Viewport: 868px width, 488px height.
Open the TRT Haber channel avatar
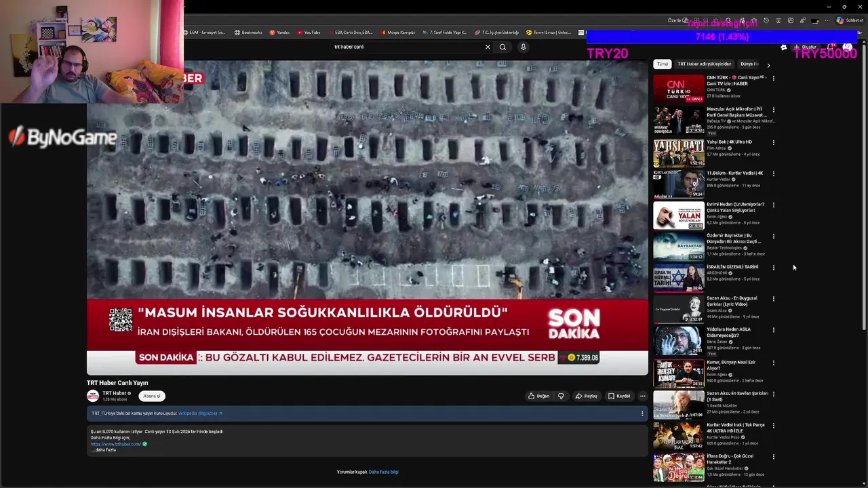(93, 396)
